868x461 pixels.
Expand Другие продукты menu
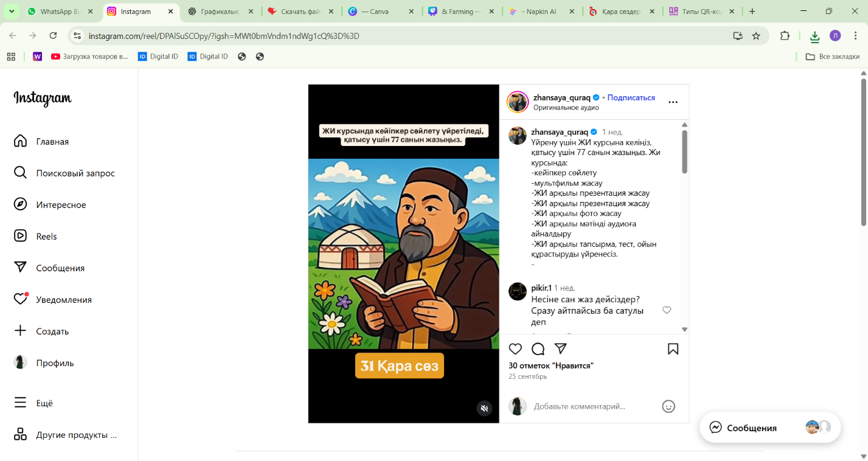pyautogui.click(x=65, y=435)
